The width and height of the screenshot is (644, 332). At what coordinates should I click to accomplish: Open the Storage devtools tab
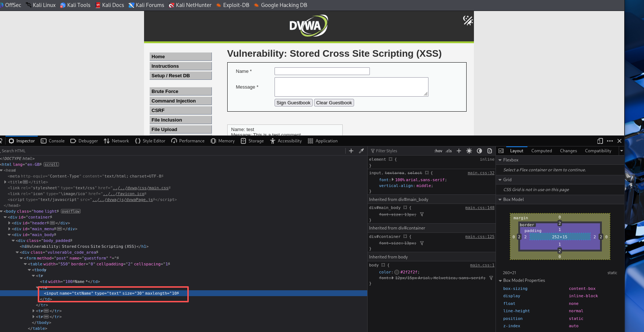[x=253, y=141]
